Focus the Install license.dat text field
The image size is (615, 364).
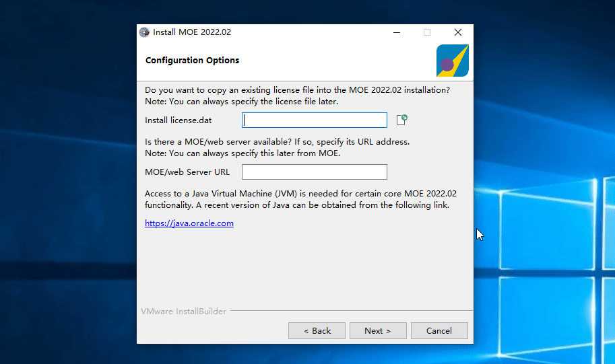(314, 120)
